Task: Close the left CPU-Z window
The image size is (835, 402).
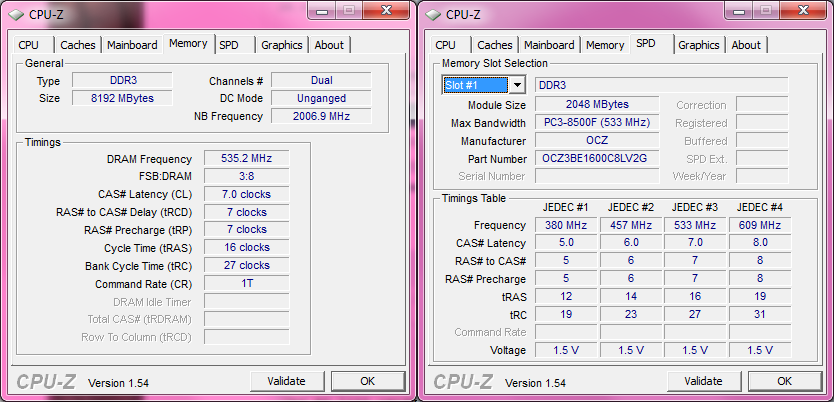Action: 388,10
